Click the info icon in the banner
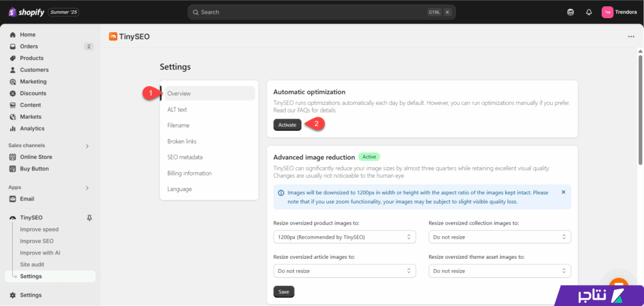 281,192
